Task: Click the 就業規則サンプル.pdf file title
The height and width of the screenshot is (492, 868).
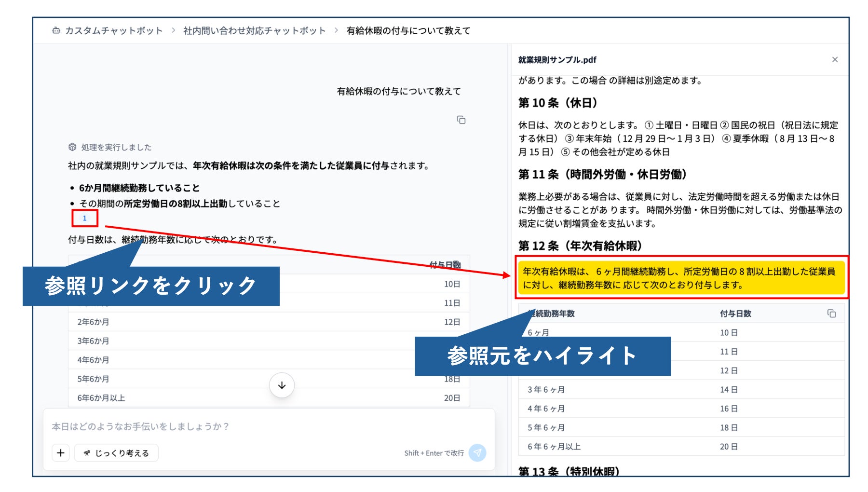Action: [557, 60]
